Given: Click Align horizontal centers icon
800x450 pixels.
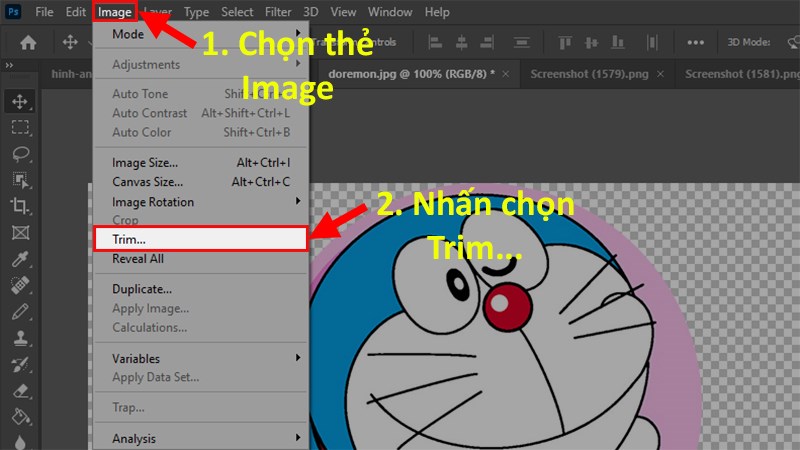Looking at the screenshot, I should tap(461, 42).
